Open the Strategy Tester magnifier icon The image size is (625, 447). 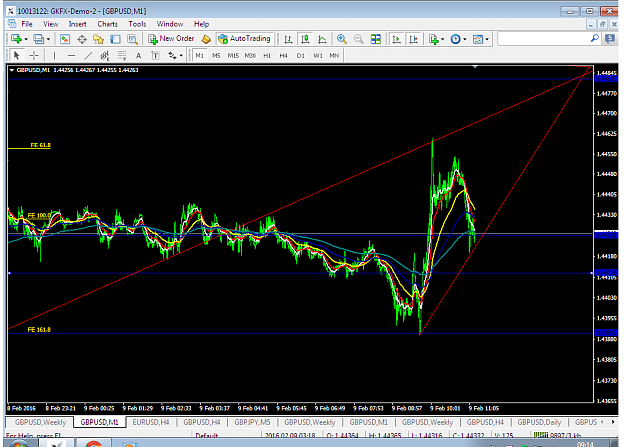[x=132, y=39]
